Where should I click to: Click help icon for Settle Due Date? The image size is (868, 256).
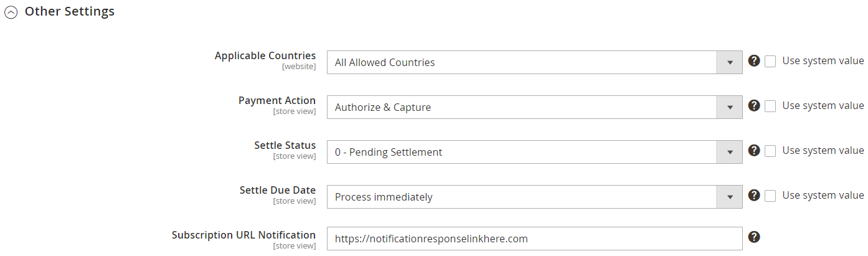coord(754,196)
